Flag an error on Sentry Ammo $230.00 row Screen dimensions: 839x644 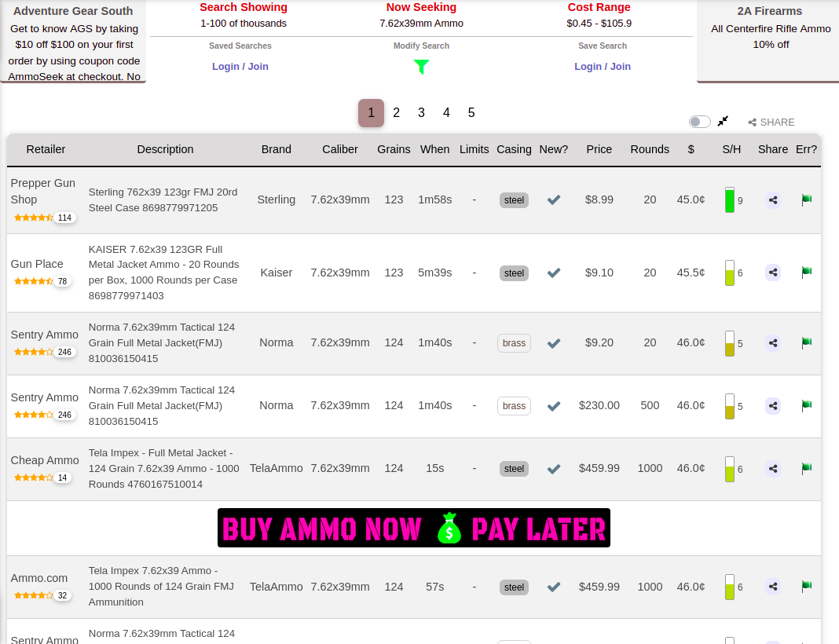(806, 405)
